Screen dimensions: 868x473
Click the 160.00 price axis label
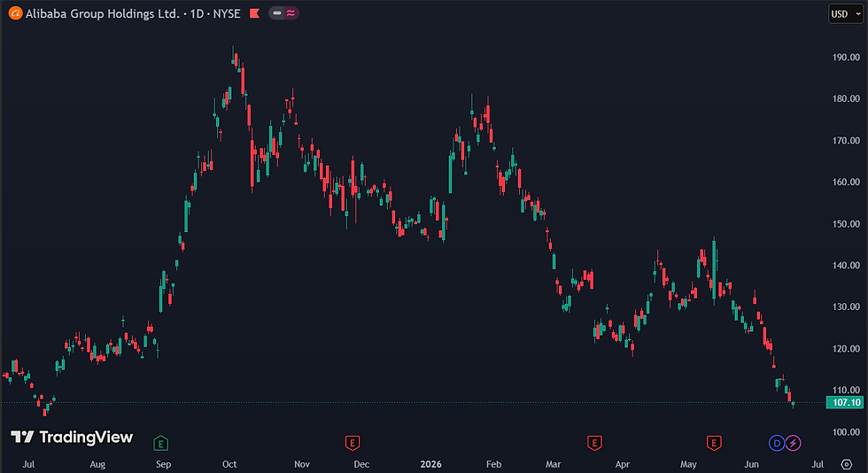pos(846,182)
